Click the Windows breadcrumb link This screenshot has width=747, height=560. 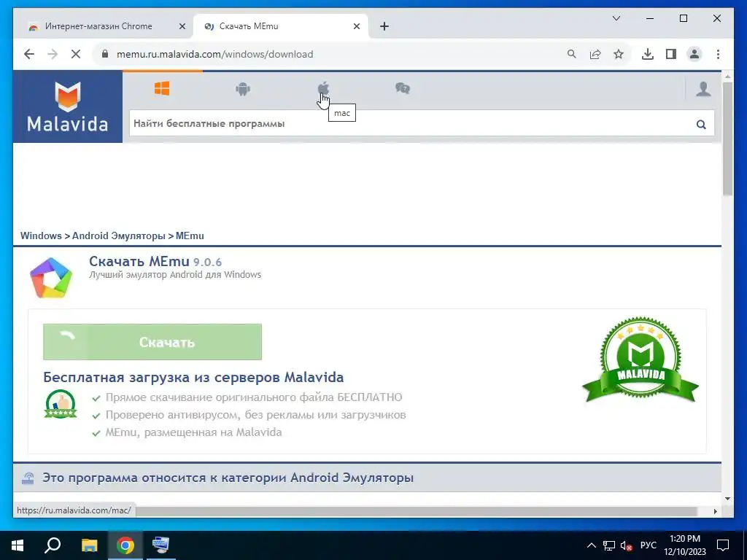pyautogui.click(x=41, y=236)
